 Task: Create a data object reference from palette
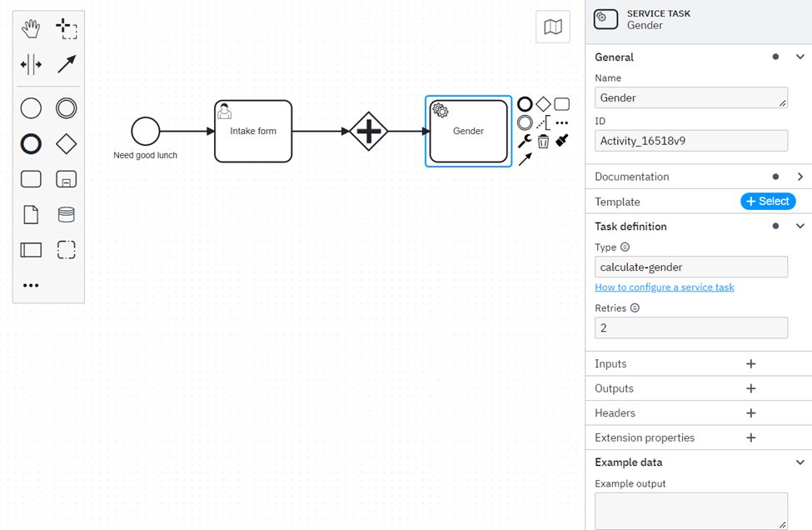click(x=31, y=214)
